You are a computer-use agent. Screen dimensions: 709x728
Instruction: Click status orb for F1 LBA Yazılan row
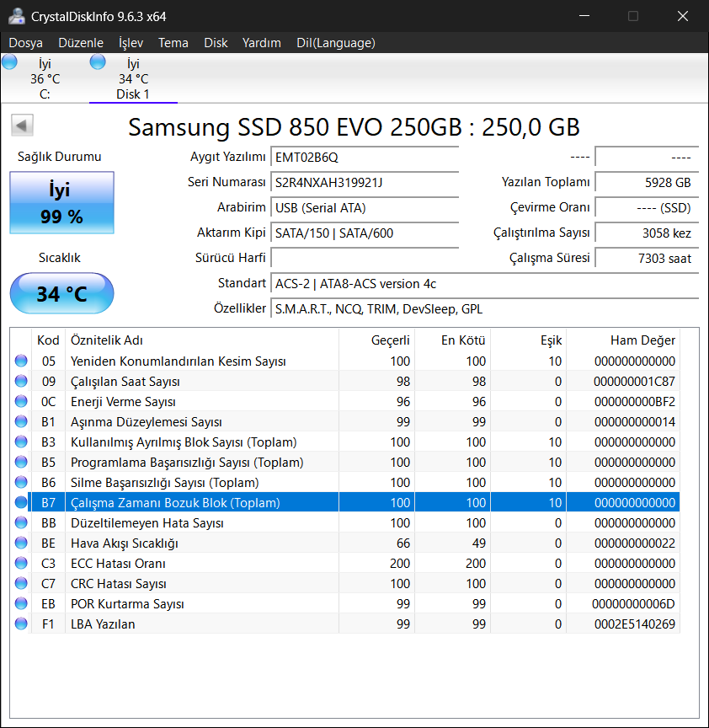[21, 624]
